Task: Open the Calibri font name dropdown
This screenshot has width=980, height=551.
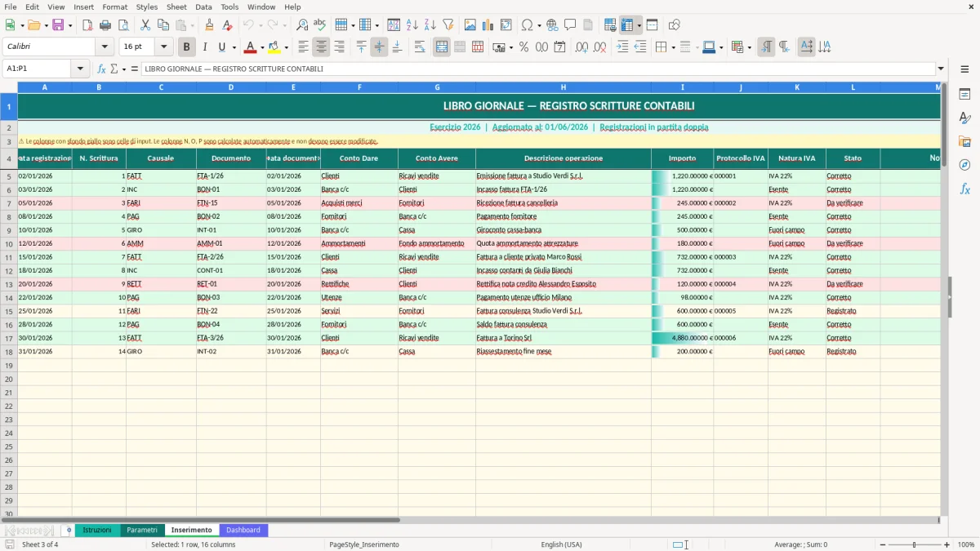Action: point(105,47)
